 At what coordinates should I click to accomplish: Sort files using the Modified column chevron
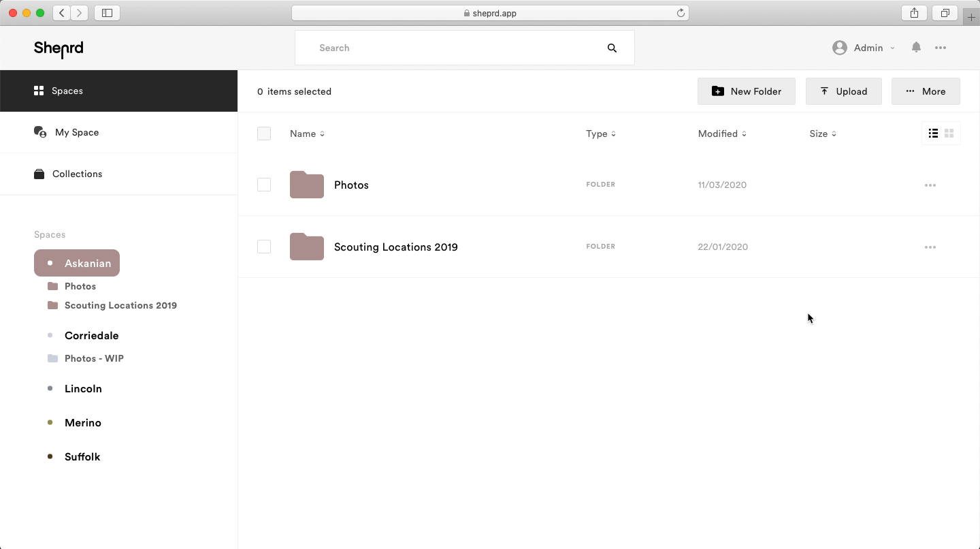pyautogui.click(x=743, y=134)
